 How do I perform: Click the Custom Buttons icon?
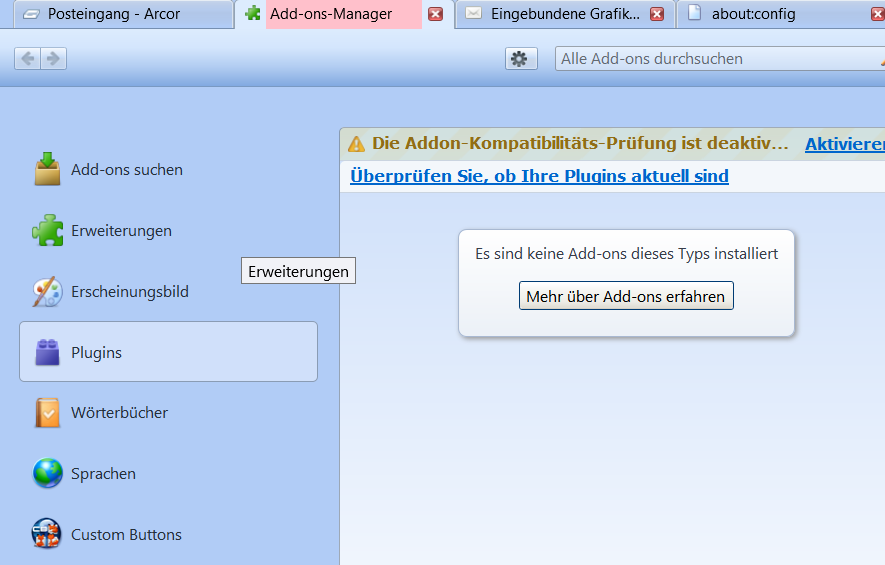click(x=46, y=534)
